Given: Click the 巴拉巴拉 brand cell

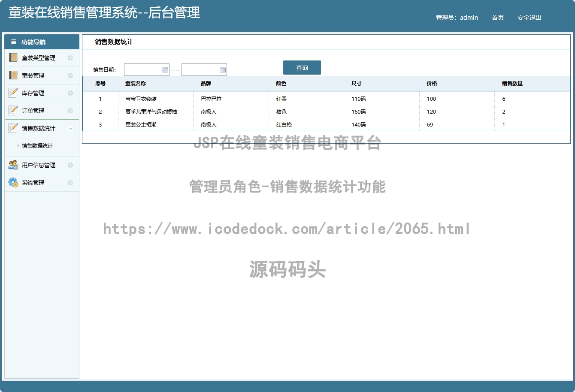Looking at the screenshot, I should click(212, 99).
